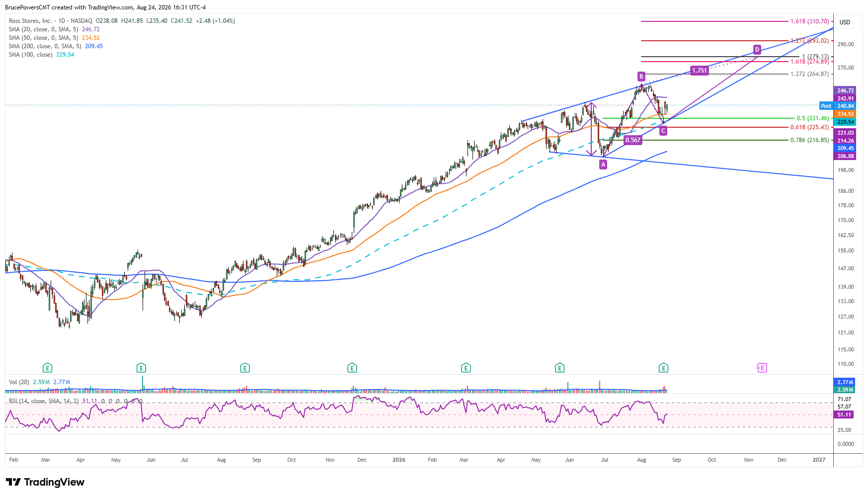Click the orange 234.52 price tag
The height and width of the screenshot is (497, 868).
coord(845,114)
